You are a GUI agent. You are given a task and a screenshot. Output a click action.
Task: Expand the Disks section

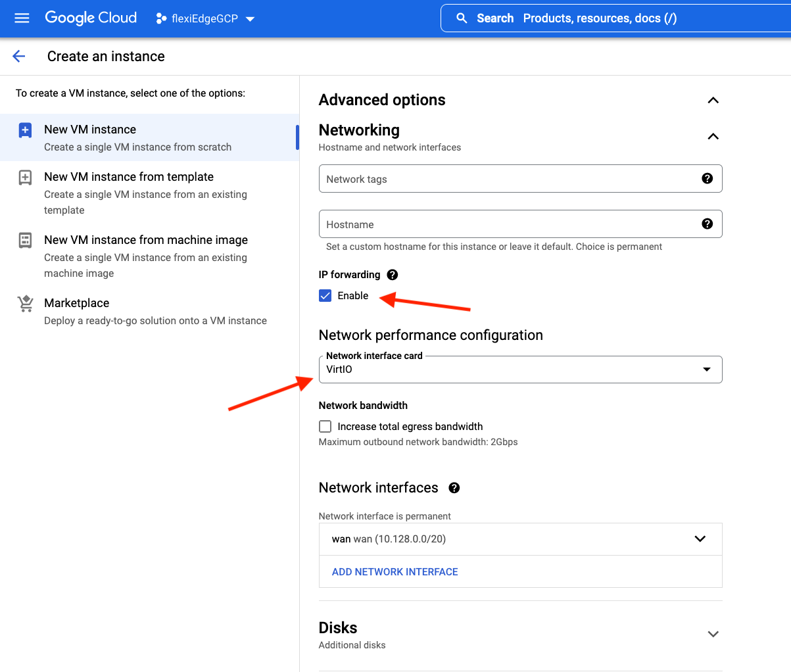(x=713, y=634)
